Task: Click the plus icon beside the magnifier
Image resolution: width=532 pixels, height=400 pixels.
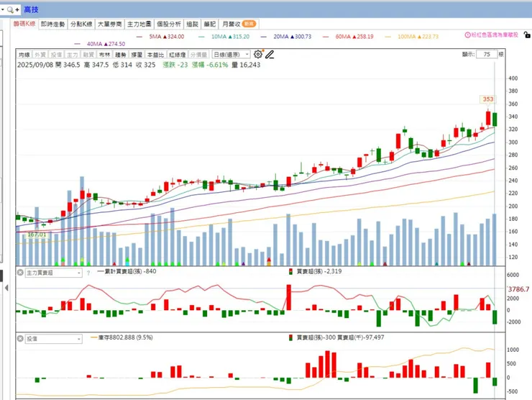Action: (x=17, y=10)
